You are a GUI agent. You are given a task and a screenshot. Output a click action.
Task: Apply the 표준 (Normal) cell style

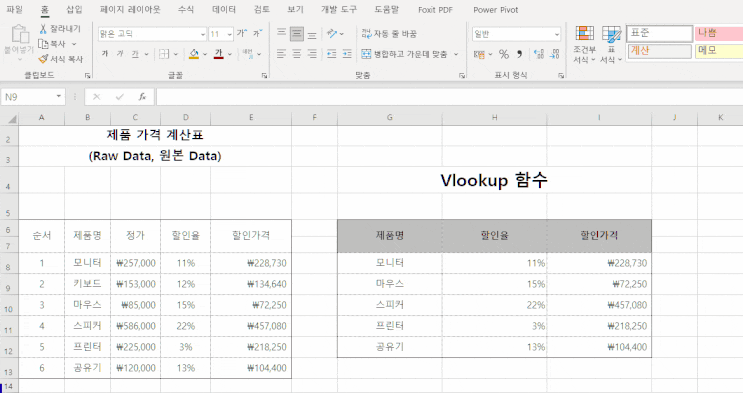659,33
